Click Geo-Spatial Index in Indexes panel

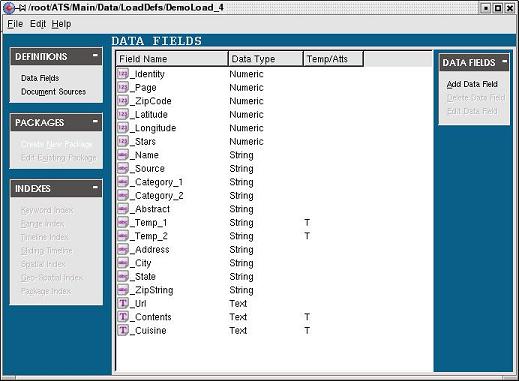point(52,277)
